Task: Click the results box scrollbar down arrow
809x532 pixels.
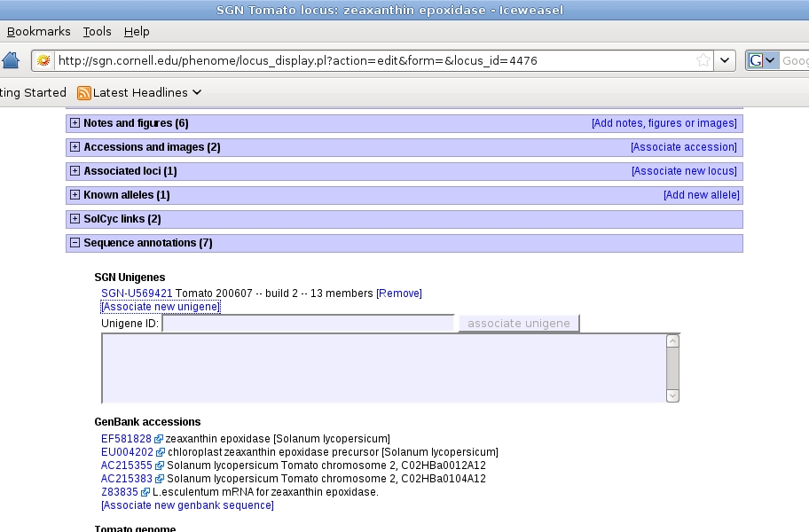Action: [x=672, y=395]
